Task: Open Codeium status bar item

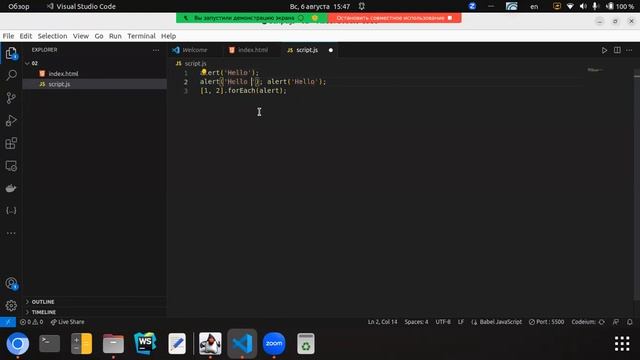Action: click(x=588, y=322)
